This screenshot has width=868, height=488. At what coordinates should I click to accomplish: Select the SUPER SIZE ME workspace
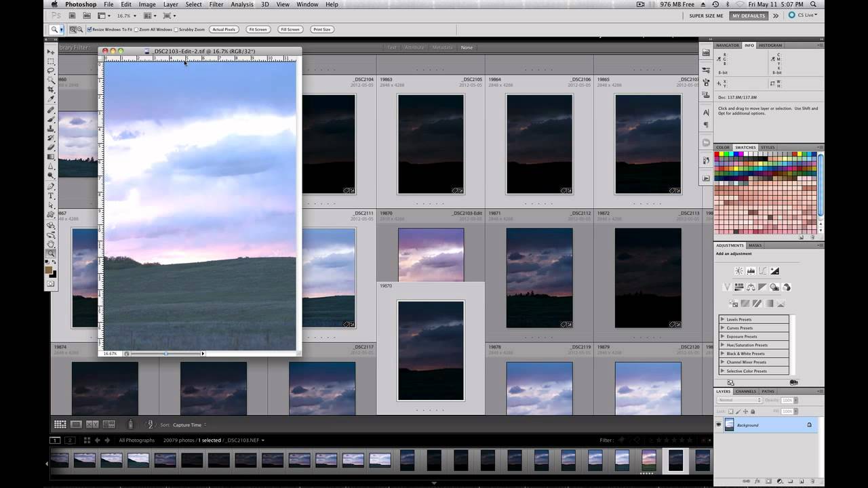click(706, 16)
